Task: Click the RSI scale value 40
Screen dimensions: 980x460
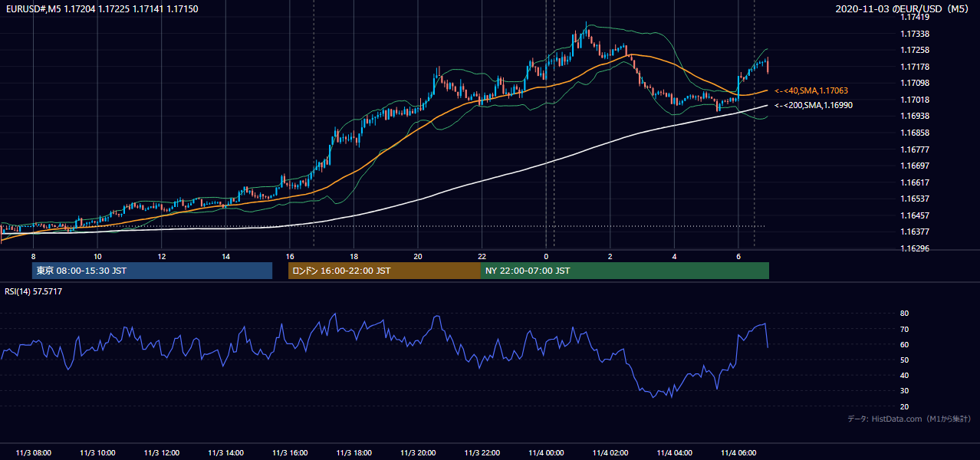Action: (905, 376)
